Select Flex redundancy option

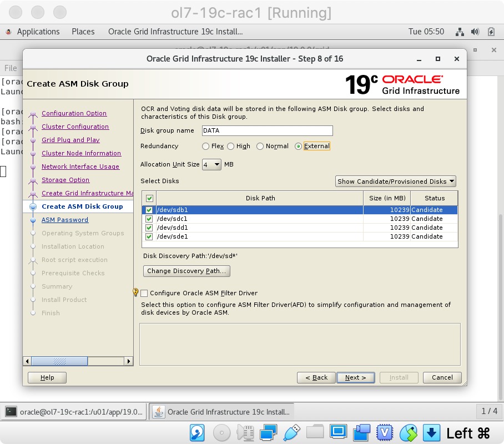205,147
